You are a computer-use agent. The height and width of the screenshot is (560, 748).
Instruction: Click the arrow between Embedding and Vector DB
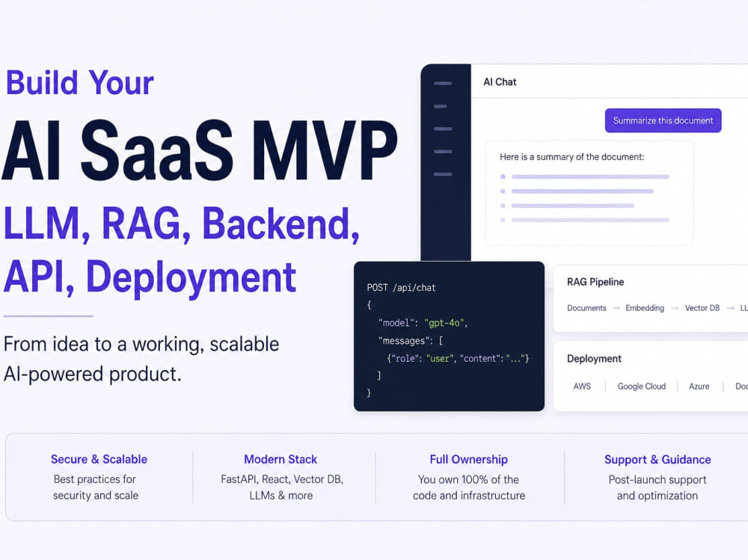click(x=675, y=308)
